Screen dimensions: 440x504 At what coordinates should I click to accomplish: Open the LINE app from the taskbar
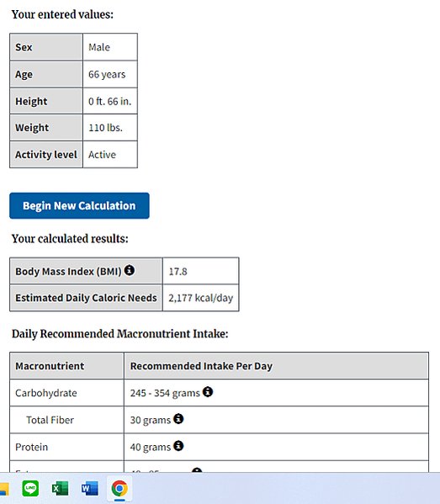click(x=30, y=489)
